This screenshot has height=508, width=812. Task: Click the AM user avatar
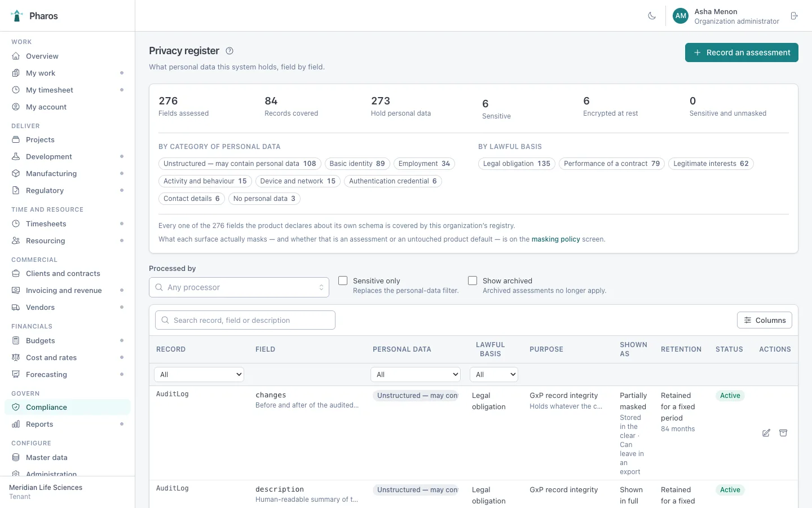point(681,16)
